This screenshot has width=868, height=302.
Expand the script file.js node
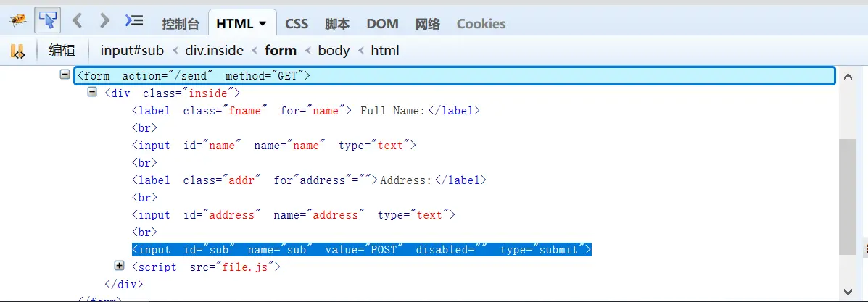pos(120,266)
